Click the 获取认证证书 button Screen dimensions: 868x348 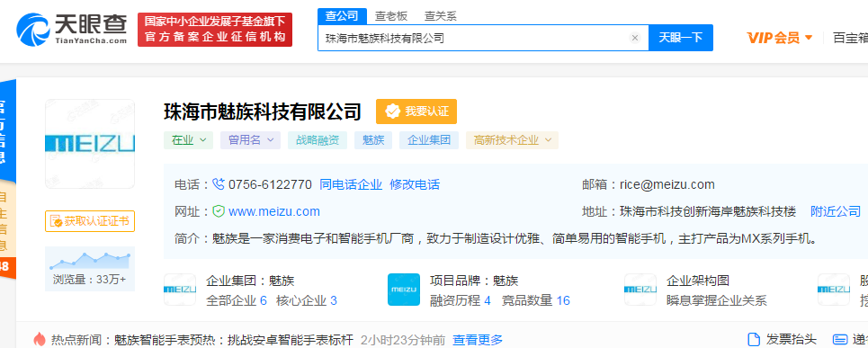[x=90, y=221]
